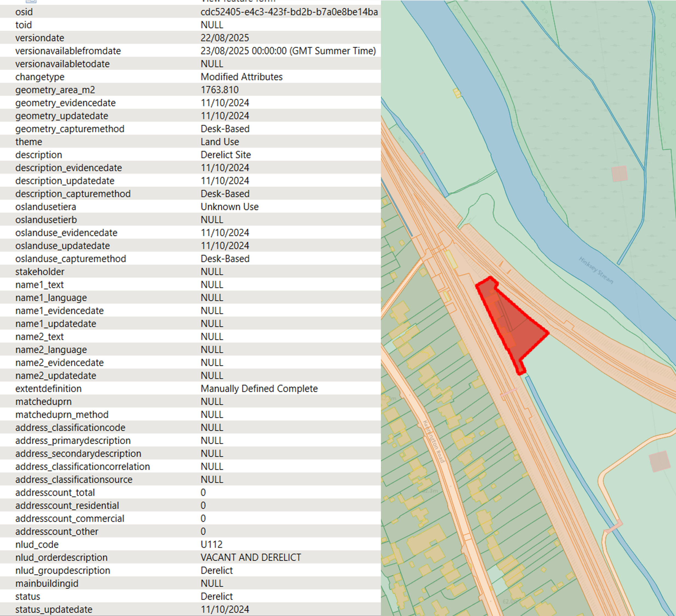Select the osid attribute row

pos(24,12)
